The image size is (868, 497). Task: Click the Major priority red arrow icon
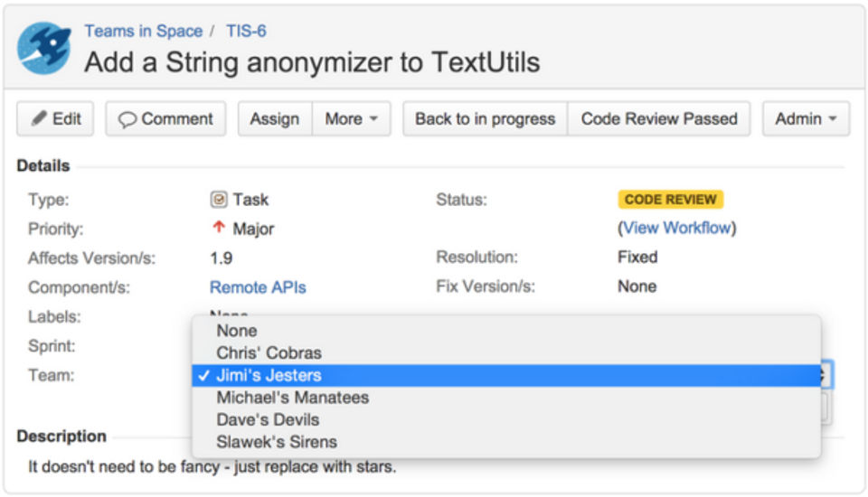click(219, 228)
